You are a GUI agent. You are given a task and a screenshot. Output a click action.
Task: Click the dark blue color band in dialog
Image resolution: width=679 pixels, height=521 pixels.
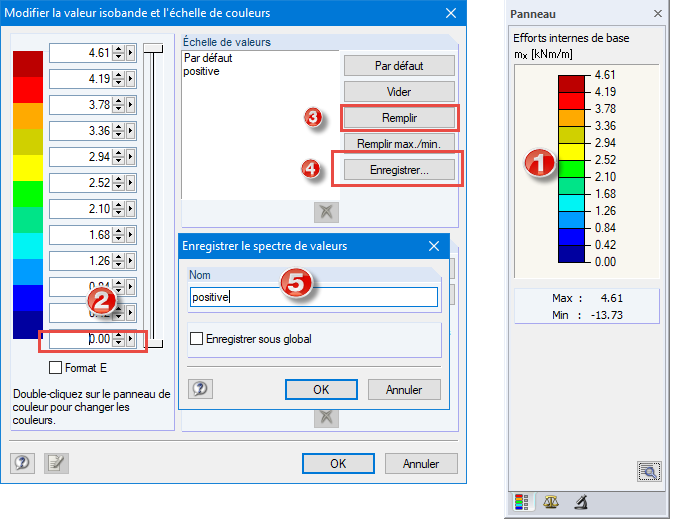pyautogui.click(x=28, y=325)
